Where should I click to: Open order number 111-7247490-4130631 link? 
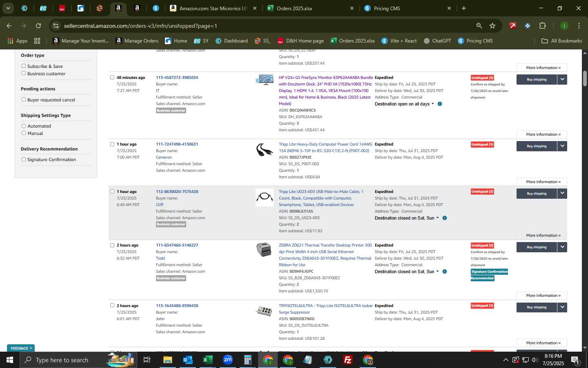[177, 144]
